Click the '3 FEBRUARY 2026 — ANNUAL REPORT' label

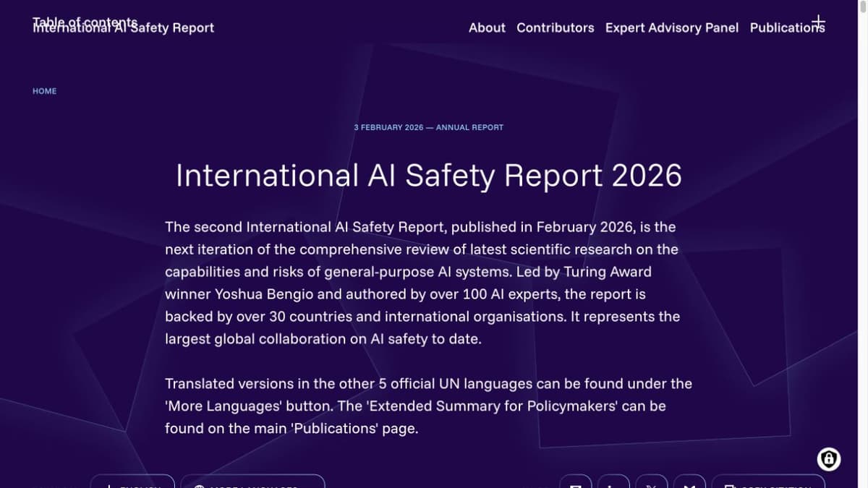click(x=429, y=127)
